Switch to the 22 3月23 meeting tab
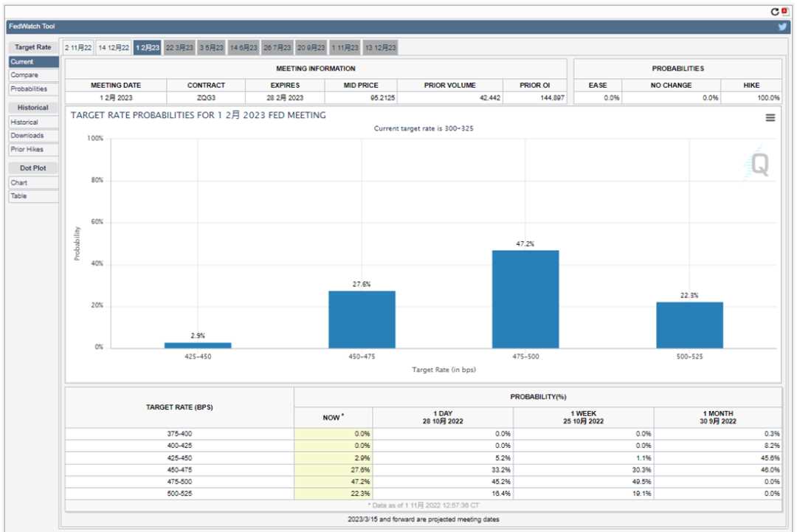797x532 pixels. tap(179, 48)
